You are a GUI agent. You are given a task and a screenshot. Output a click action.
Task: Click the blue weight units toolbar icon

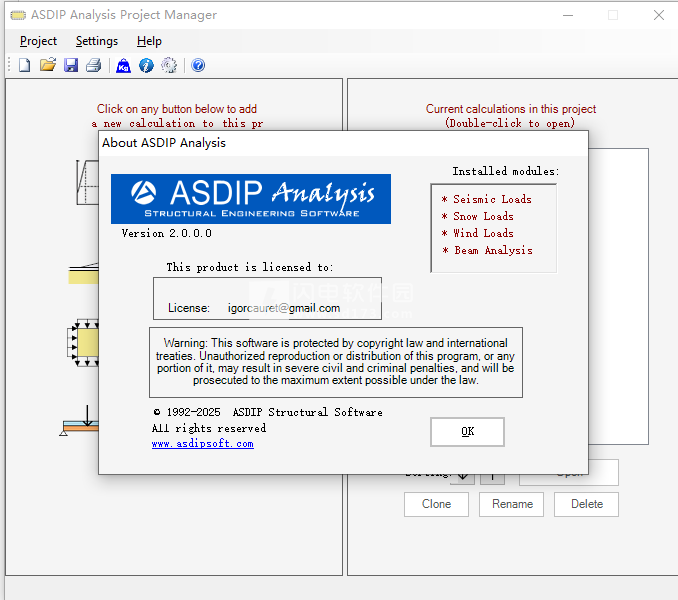click(x=124, y=65)
